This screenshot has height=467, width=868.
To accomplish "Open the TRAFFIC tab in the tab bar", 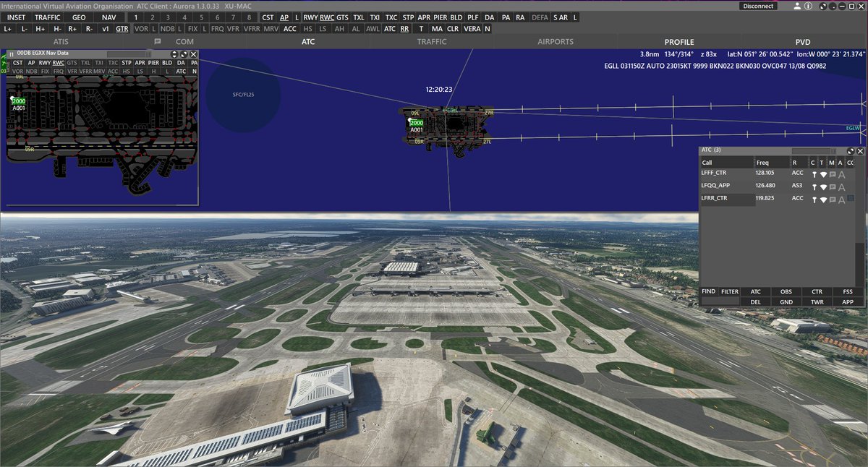I will tap(432, 42).
